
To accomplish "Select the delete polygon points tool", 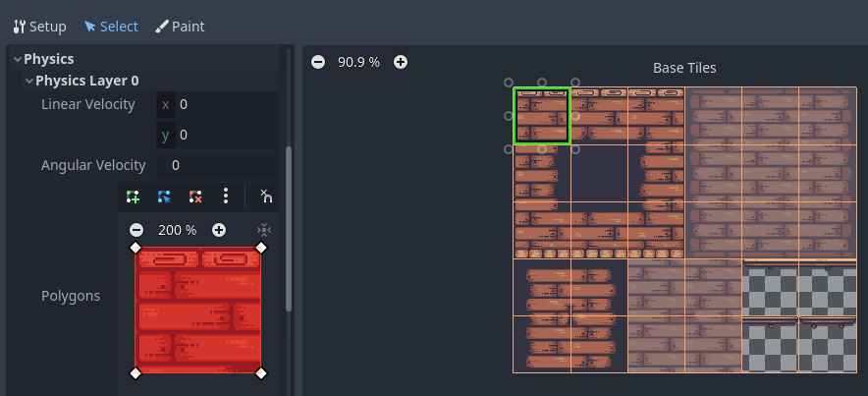I will click(194, 197).
